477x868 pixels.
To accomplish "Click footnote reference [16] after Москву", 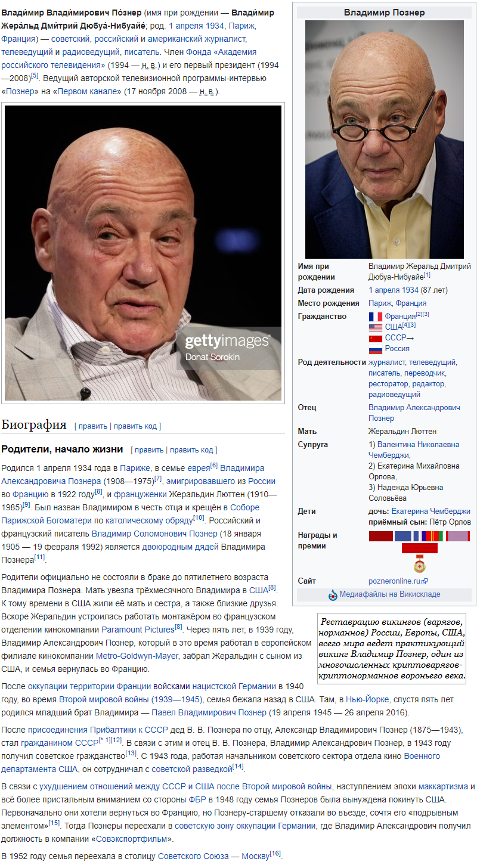I will [275, 853].
